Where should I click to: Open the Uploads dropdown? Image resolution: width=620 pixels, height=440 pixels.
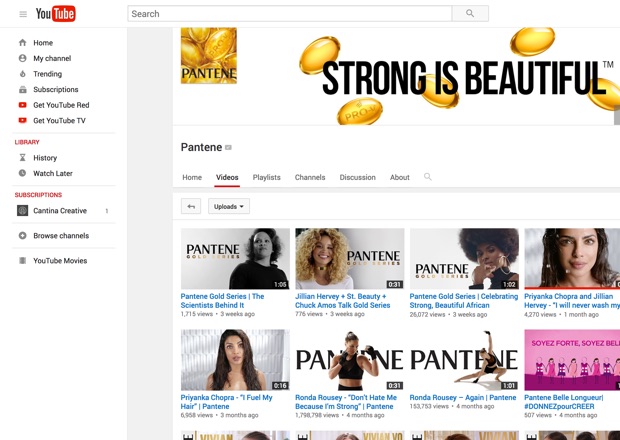229,206
